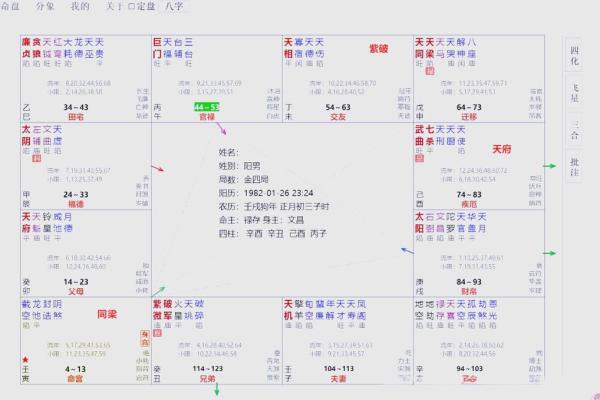
Task: Click the green arrow right of 疾厄 palace
Action: 551,166
